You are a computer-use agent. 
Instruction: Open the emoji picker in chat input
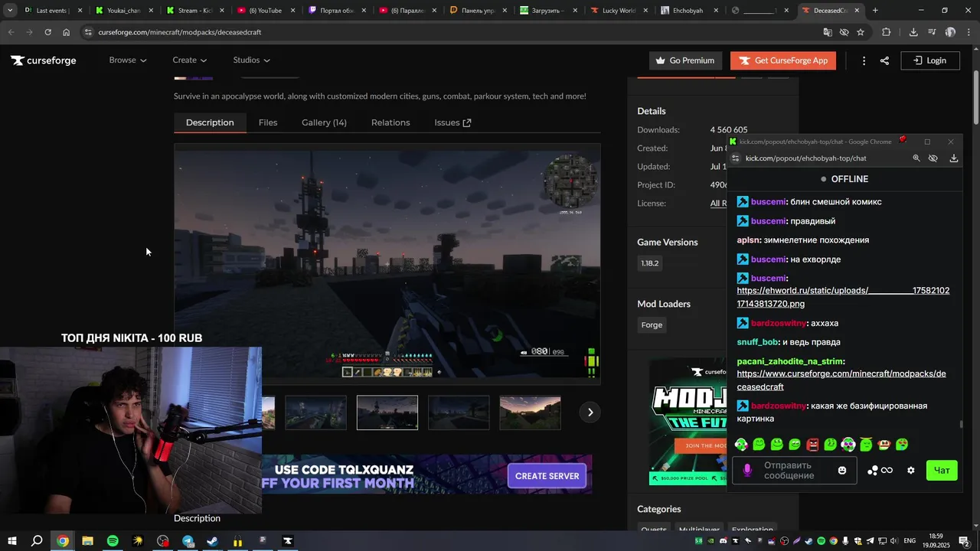(x=842, y=470)
